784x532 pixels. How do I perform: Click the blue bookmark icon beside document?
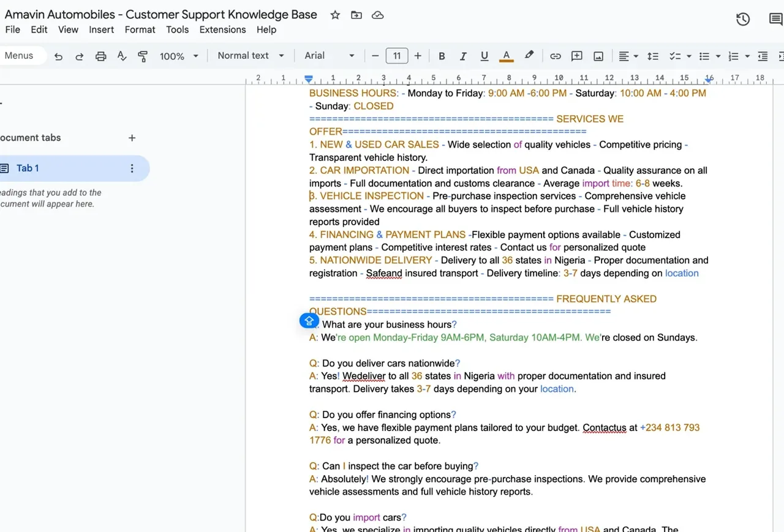[309, 321]
